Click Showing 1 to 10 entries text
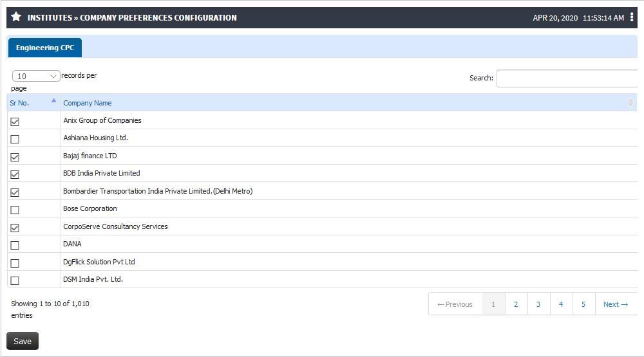644x357 pixels. coord(50,309)
